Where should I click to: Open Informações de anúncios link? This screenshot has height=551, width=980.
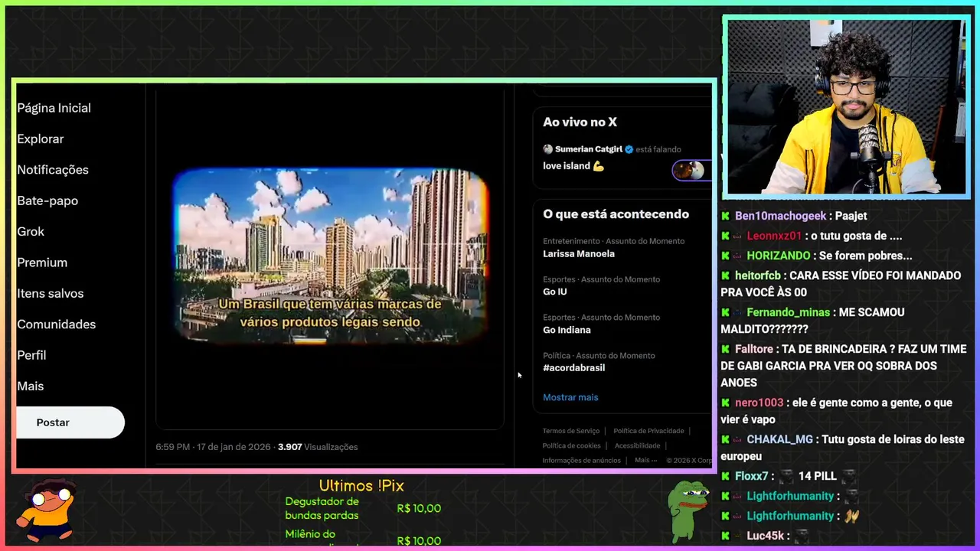(x=582, y=460)
